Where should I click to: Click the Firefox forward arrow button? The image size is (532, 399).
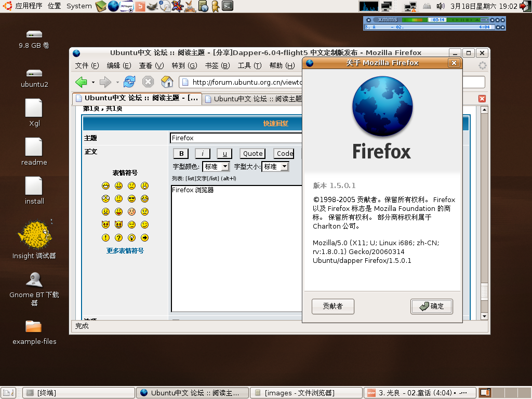tap(105, 82)
